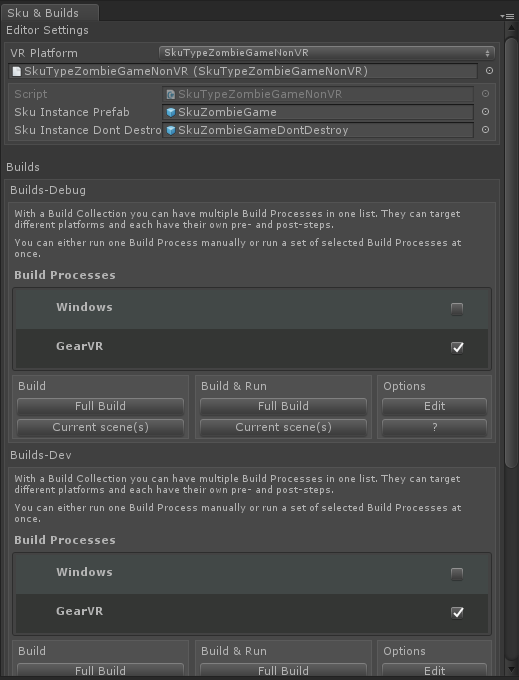Uncheck the GearVR checkbox in Builds-Dev
This screenshot has height=680, width=519.
pyautogui.click(x=457, y=613)
